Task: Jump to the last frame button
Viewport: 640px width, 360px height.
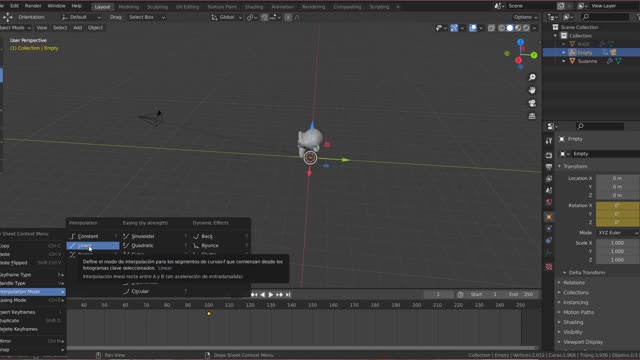Action: click(x=288, y=294)
